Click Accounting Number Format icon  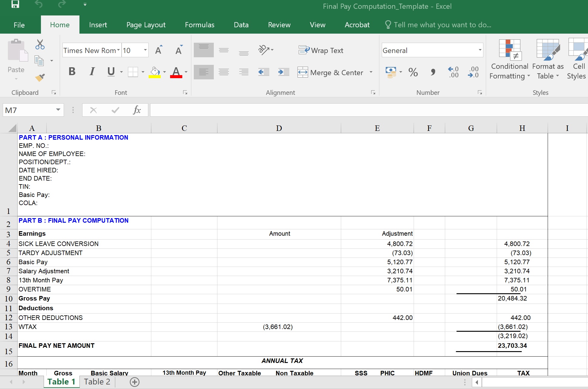[x=391, y=72]
